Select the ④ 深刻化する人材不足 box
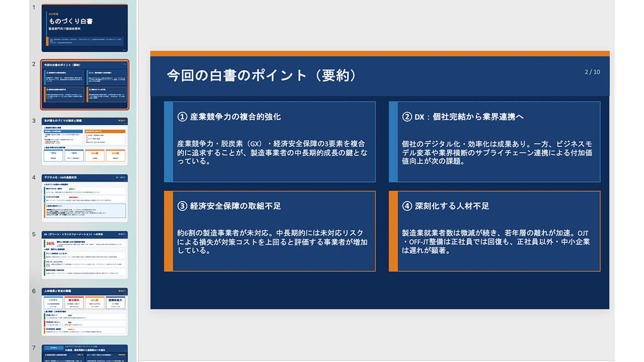The image size is (644, 362). click(x=495, y=231)
